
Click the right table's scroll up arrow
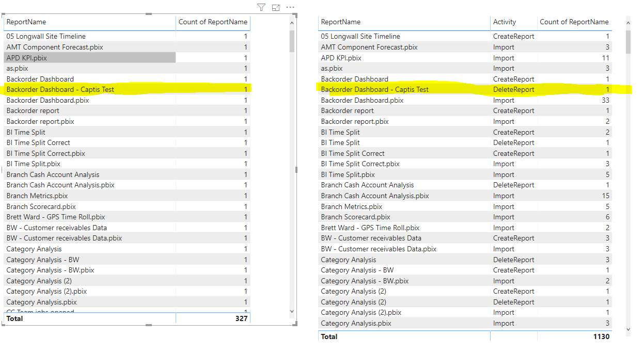(628, 23)
